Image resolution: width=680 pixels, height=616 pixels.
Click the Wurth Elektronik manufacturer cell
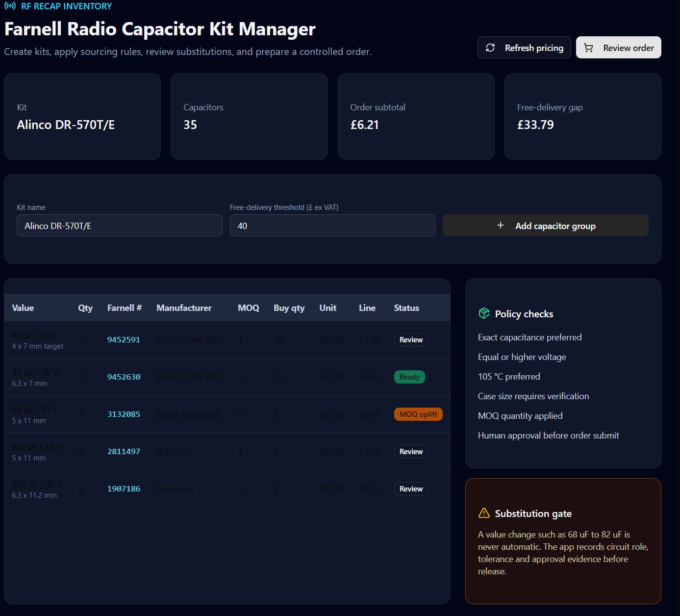[188, 414]
